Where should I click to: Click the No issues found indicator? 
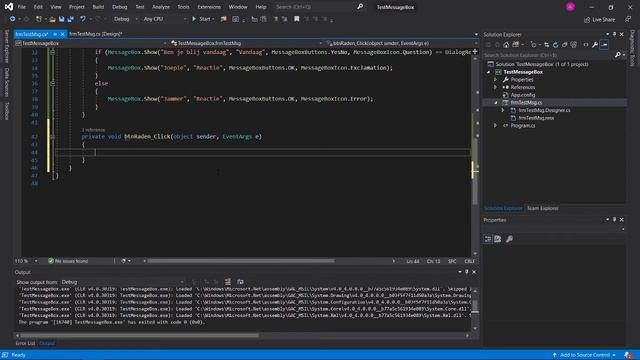(68, 261)
